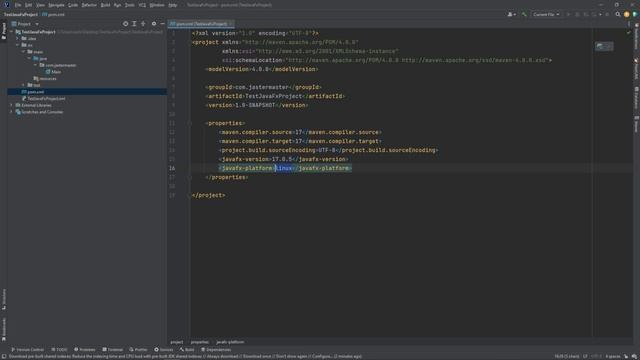Open Project panel options gear
The height and width of the screenshot is (360, 640).
[x=154, y=24]
